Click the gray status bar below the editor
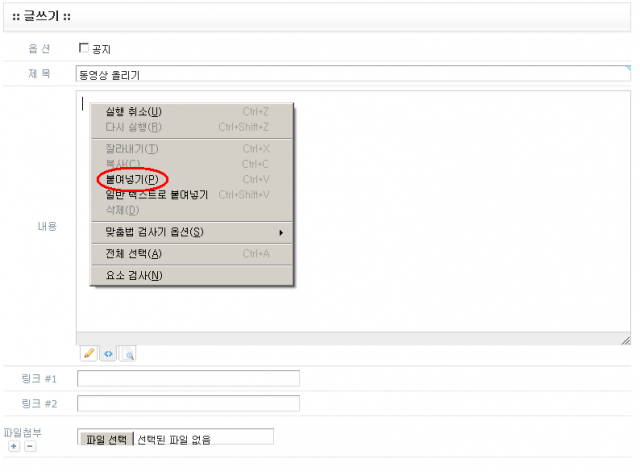 pyautogui.click(x=350, y=339)
